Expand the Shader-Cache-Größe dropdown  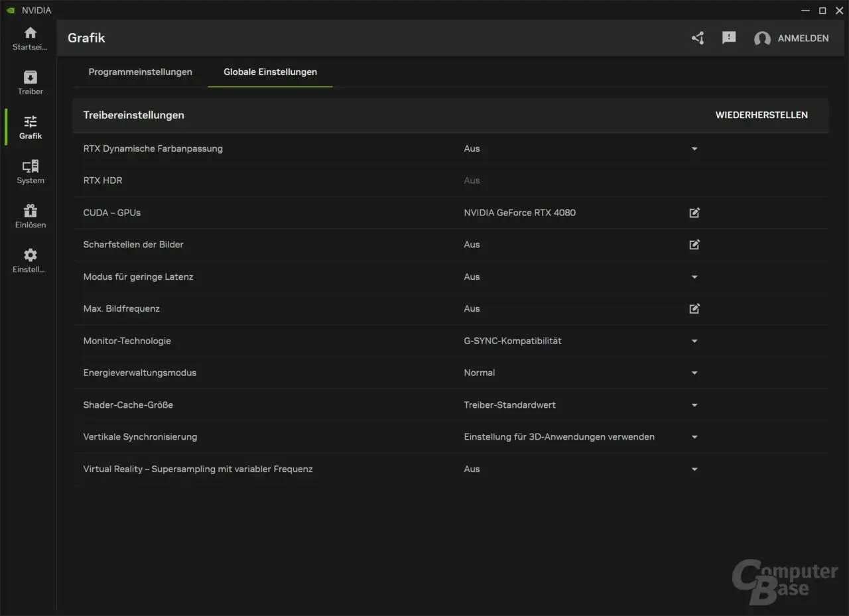694,405
